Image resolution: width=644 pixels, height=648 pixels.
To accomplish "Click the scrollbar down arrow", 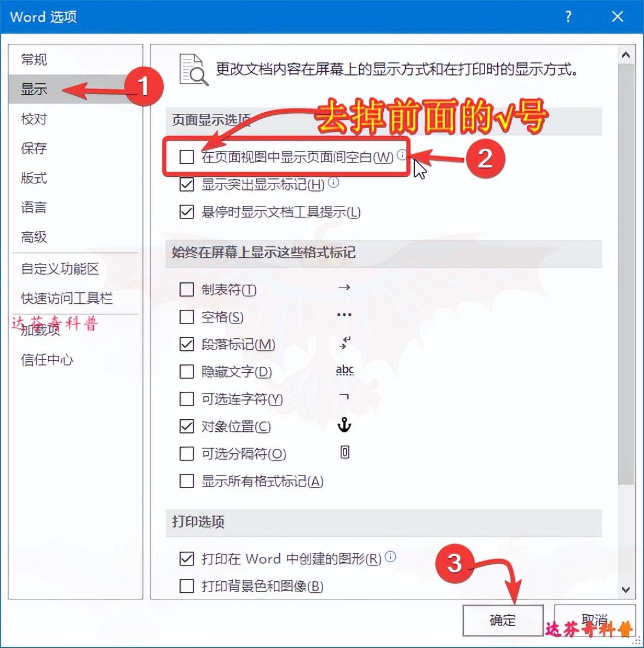I will tap(625, 590).
